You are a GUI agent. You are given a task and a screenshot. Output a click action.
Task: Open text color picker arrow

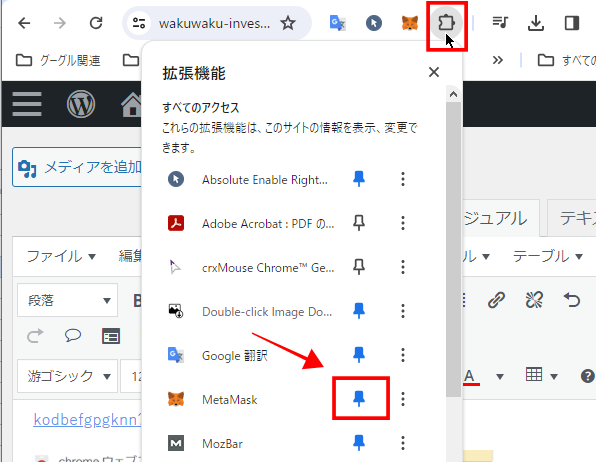[x=500, y=377]
